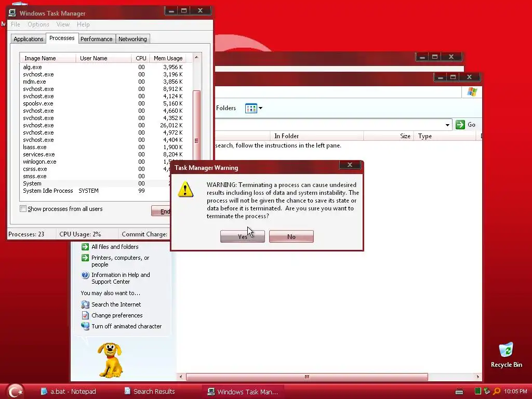Sort search results by Size column
The height and width of the screenshot is (399, 532).
389,136
